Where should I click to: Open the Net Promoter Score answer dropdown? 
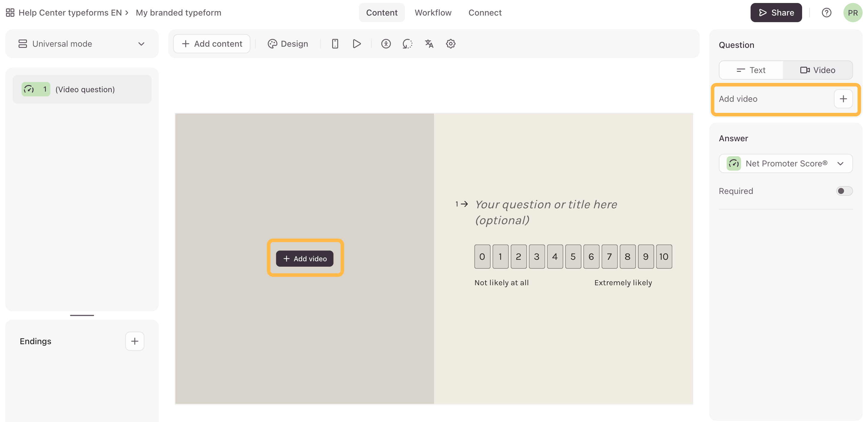[x=785, y=163]
